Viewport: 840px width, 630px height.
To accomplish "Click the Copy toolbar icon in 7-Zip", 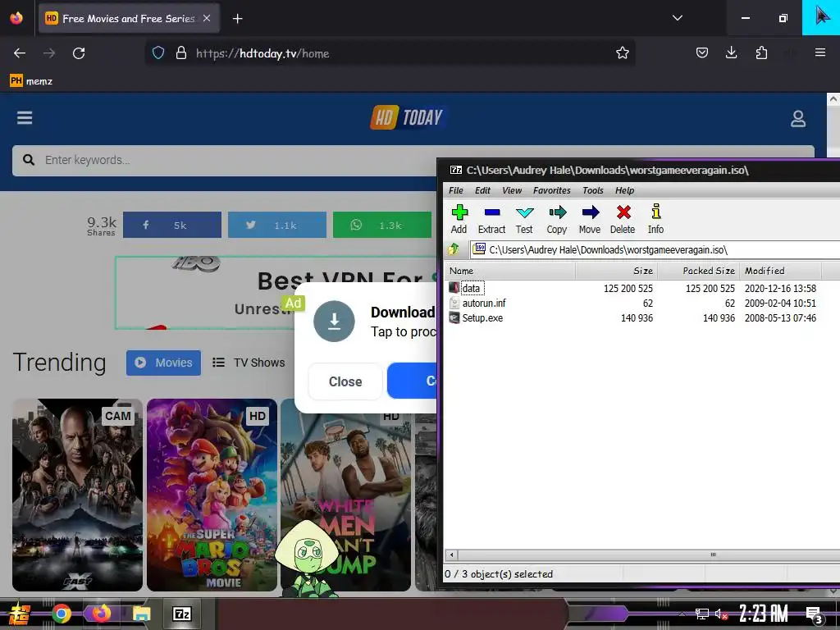I will pos(557,219).
